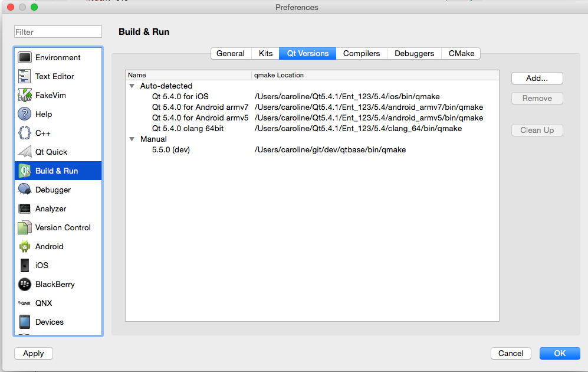Click in the Filter search field

58,32
